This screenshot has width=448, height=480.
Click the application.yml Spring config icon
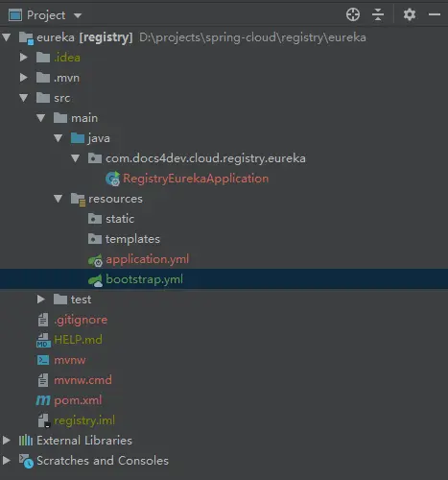(x=95, y=260)
